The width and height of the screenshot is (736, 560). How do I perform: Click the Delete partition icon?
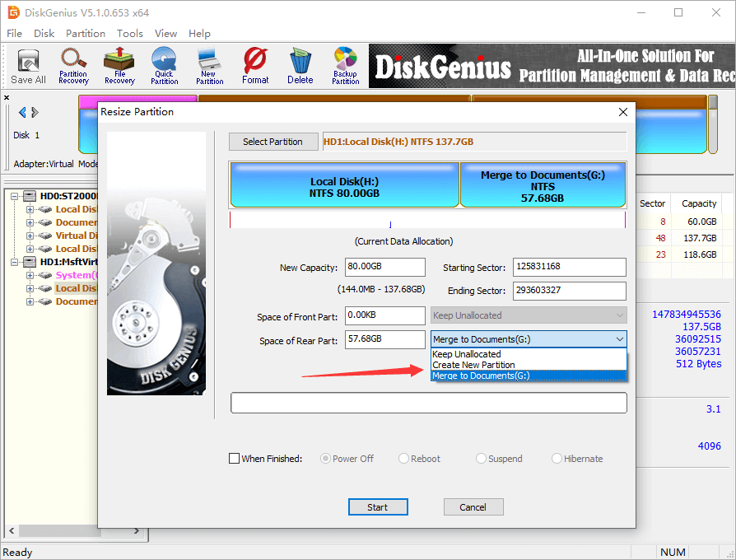coord(300,66)
